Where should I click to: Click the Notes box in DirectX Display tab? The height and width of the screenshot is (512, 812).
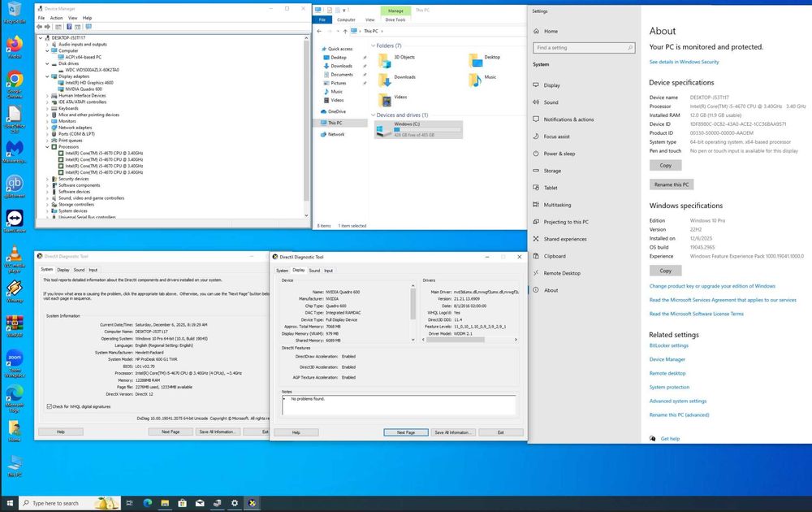pos(399,405)
